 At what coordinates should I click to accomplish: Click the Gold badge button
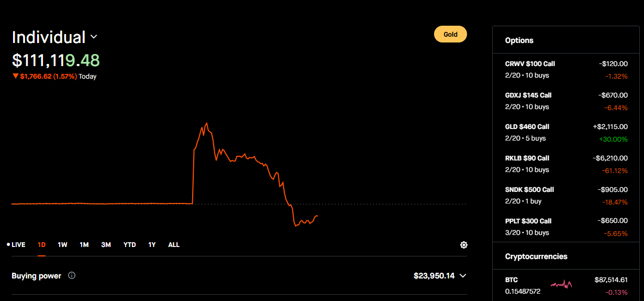click(x=450, y=34)
